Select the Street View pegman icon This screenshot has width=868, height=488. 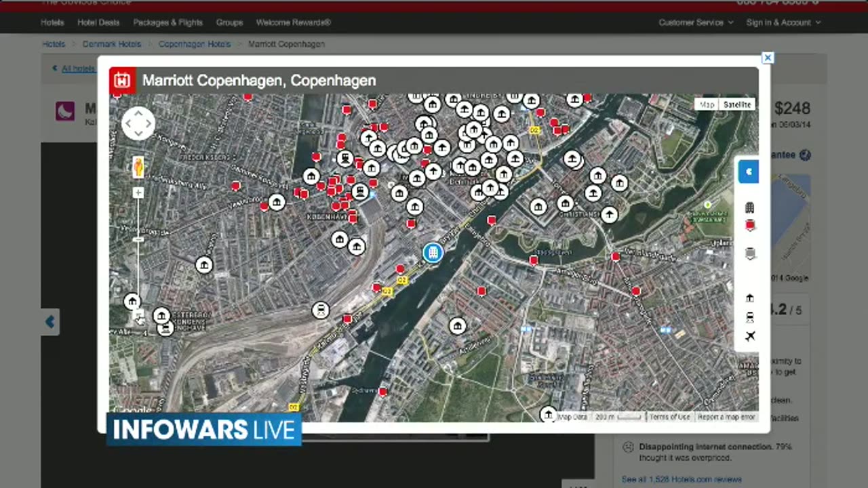[138, 167]
